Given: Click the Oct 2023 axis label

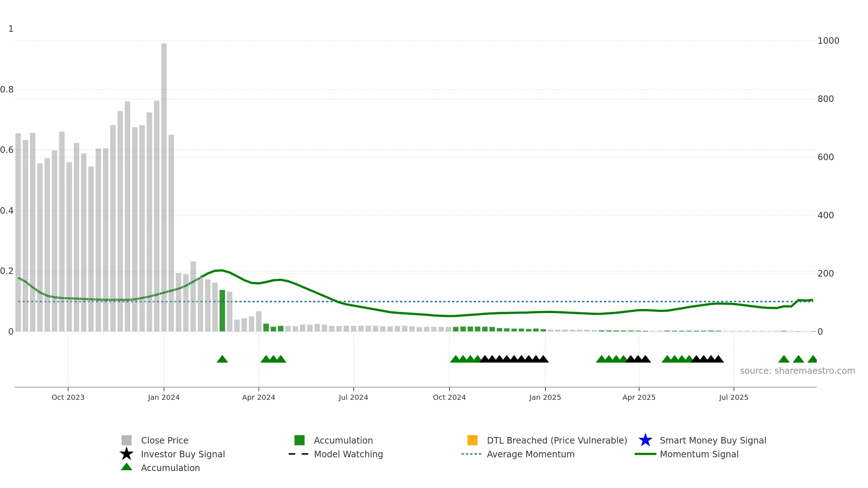Looking at the screenshot, I should pos(68,397).
